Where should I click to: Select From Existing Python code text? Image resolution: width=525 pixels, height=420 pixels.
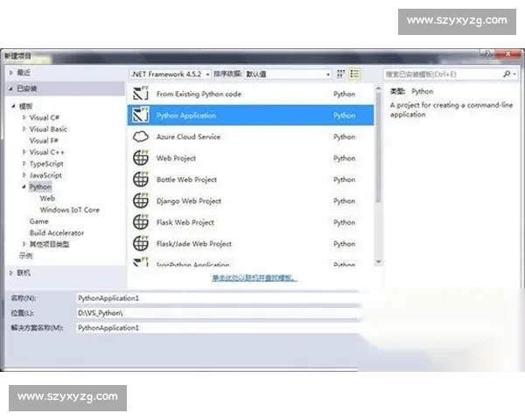[x=199, y=94]
